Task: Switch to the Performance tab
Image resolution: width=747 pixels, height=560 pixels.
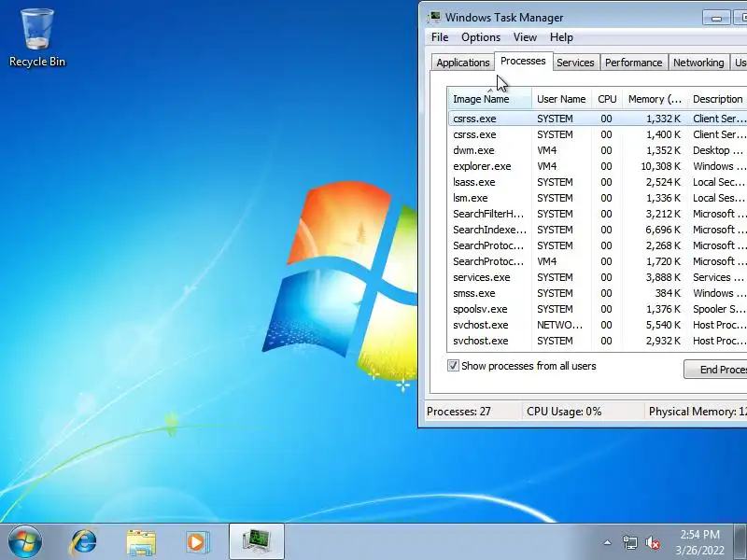Action: pyautogui.click(x=633, y=63)
